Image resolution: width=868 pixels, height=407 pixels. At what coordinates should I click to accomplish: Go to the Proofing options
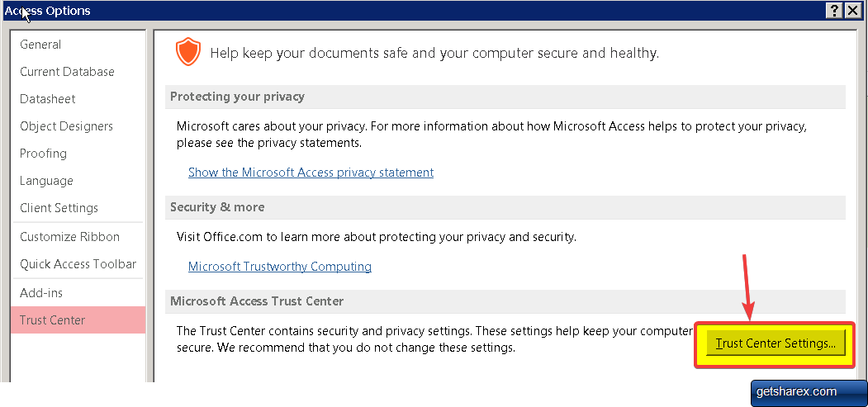coord(43,154)
